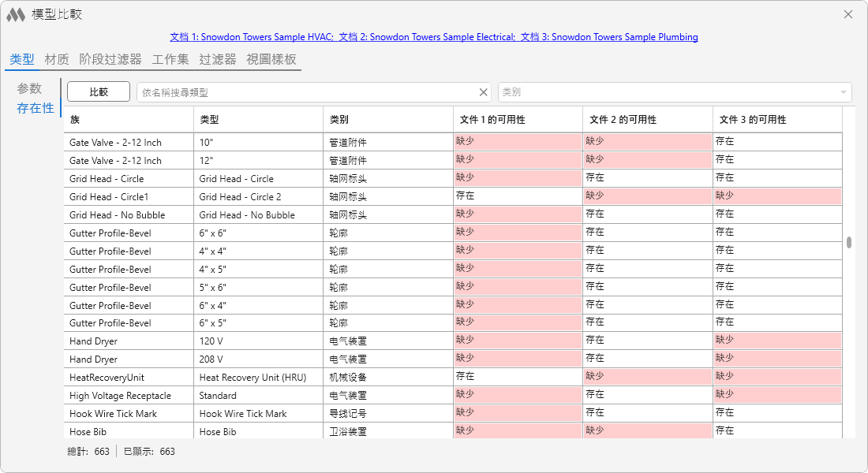Select the Hand Dryer 120 V cell

click(259, 341)
